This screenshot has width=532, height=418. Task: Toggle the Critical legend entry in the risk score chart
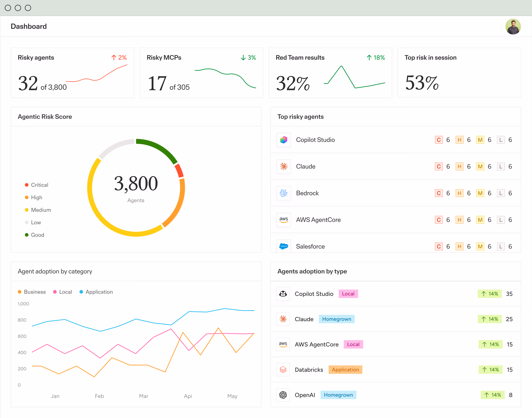point(36,185)
